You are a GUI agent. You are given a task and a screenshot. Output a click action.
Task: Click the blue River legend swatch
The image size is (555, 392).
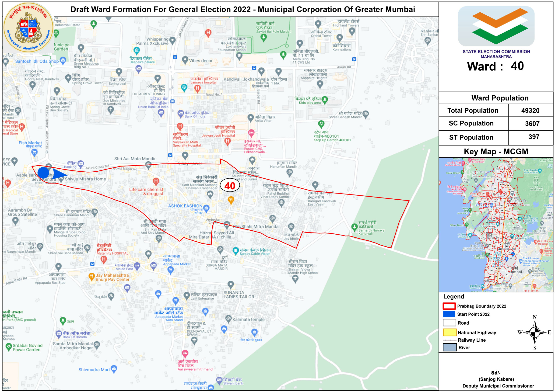pos(449,347)
